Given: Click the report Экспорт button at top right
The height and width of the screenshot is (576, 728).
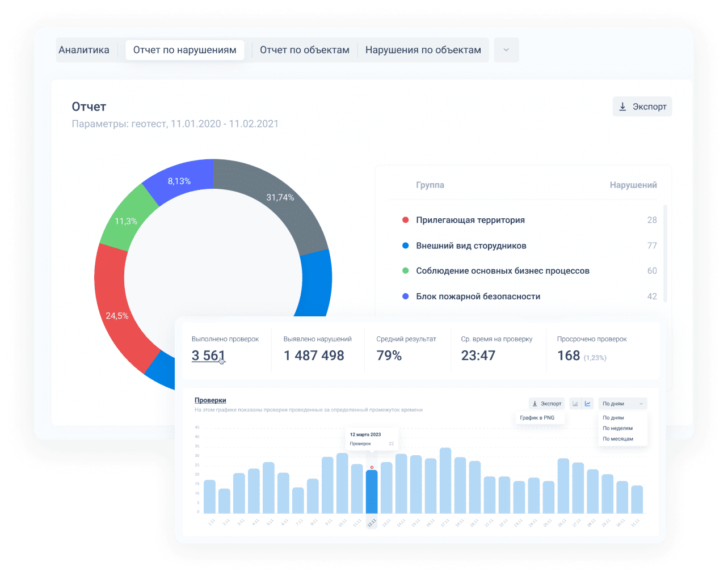Looking at the screenshot, I should (x=642, y=107).
